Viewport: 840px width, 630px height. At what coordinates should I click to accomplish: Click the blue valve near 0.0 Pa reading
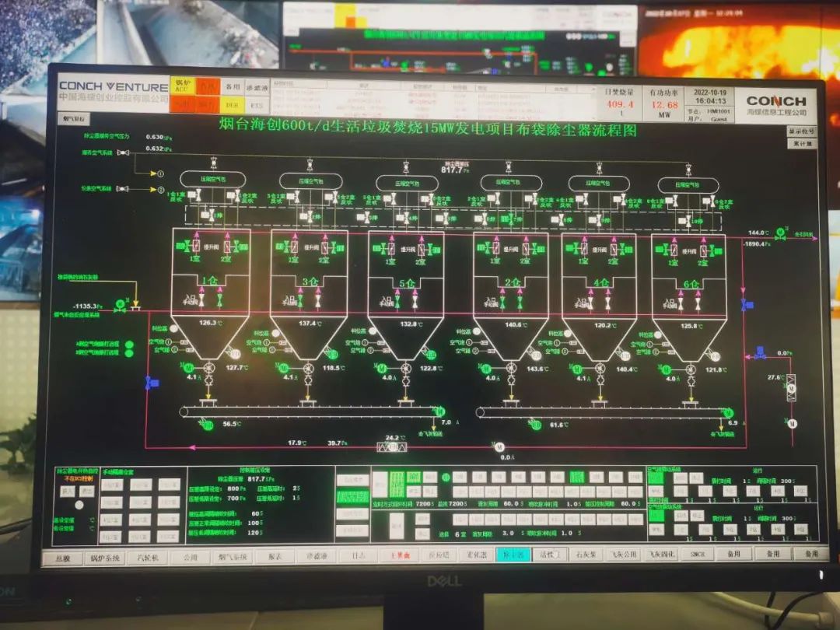pyautogui.click(x=760, y=353)
